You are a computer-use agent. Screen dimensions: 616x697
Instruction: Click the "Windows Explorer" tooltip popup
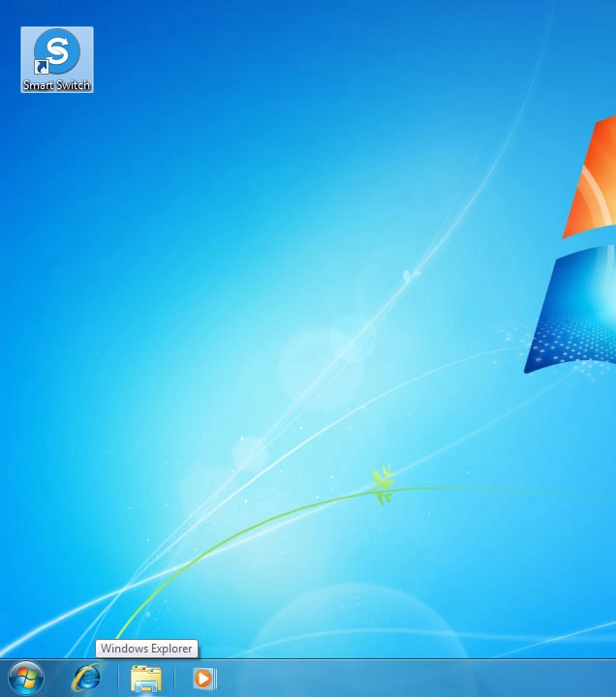pos(147,649)
